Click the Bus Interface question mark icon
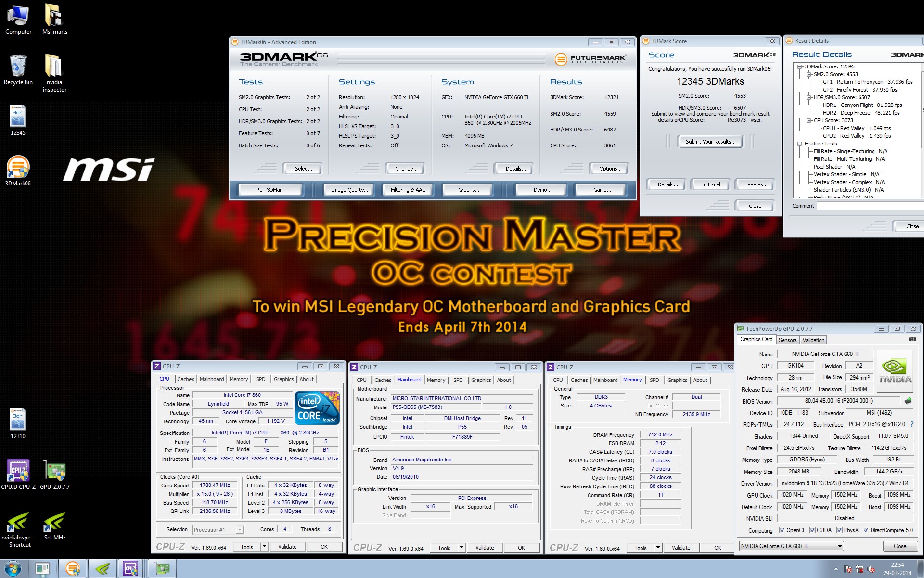The height and width of the screenshot is (578, 924). pyautogui.click(x=911, y=424)
